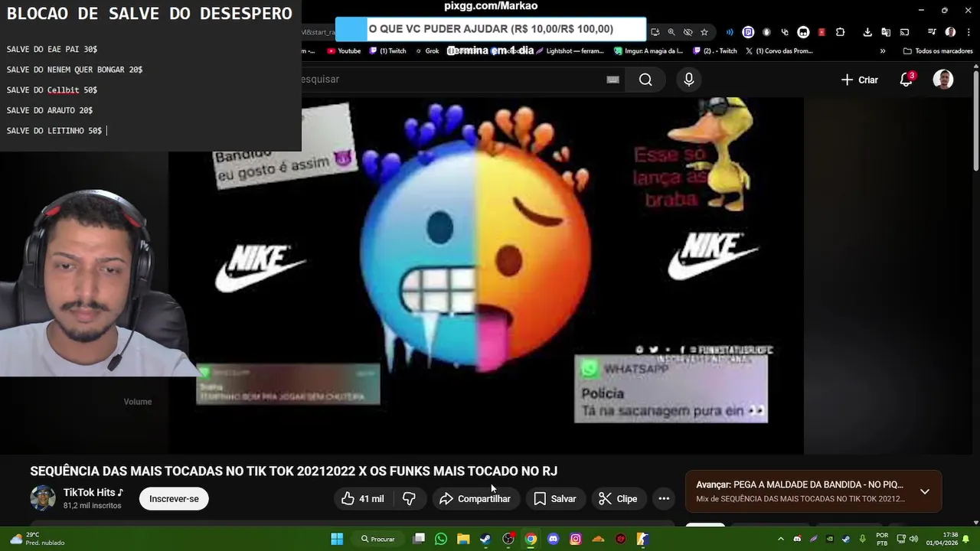Subscribe via the Inscrever-se button
The height and width of the screenshot is (551, 980).
pos(174,499)
